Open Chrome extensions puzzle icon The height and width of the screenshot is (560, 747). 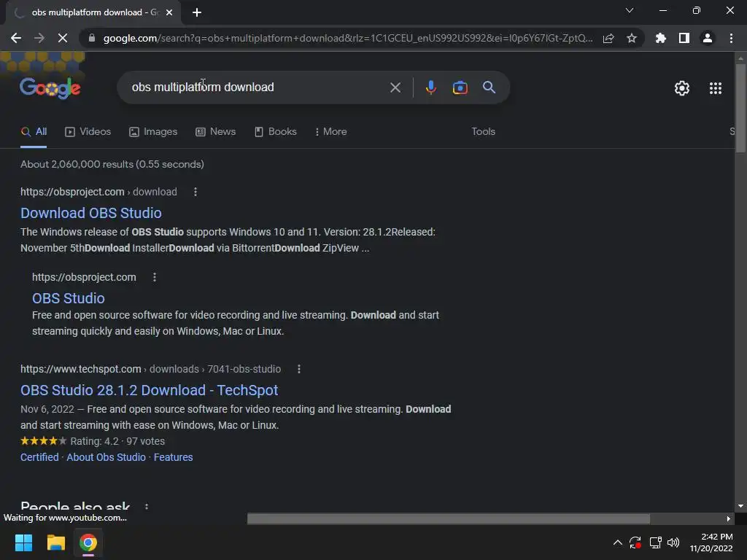pyautogui.click(x=660, y=38)
